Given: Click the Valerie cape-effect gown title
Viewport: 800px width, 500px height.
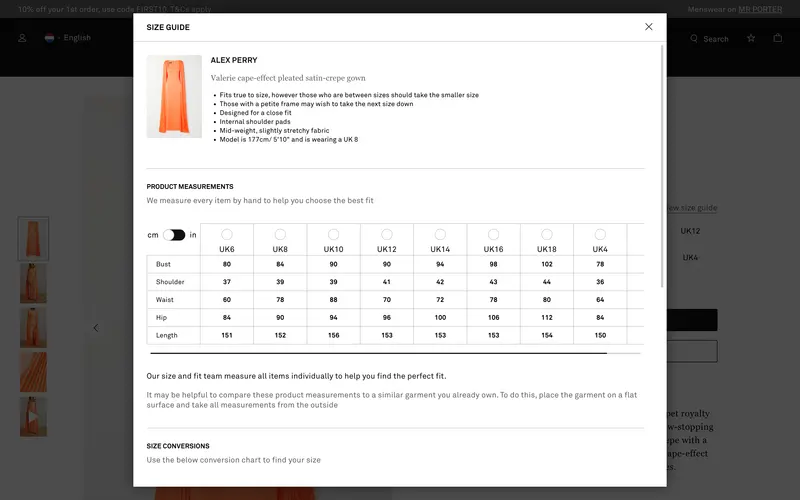Looking at the screenshot, I should pyautogui.click(x=288, y=78).
